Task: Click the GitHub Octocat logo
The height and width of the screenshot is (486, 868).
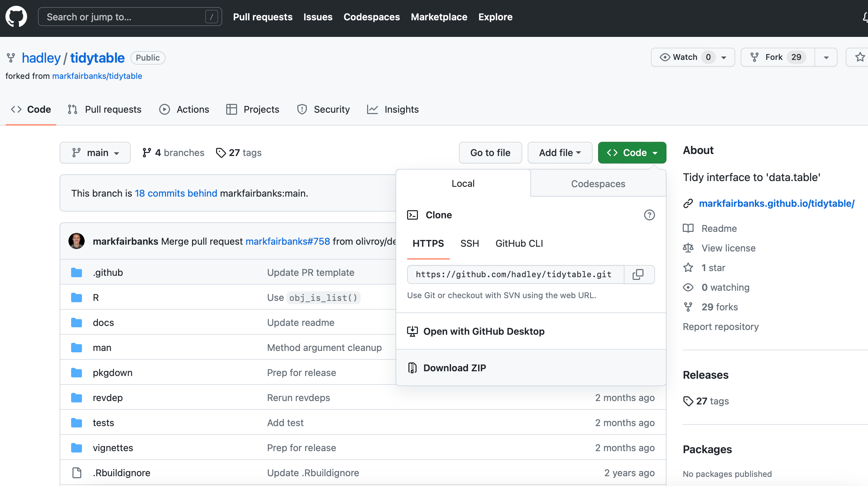Action: (x=16, y=17)
